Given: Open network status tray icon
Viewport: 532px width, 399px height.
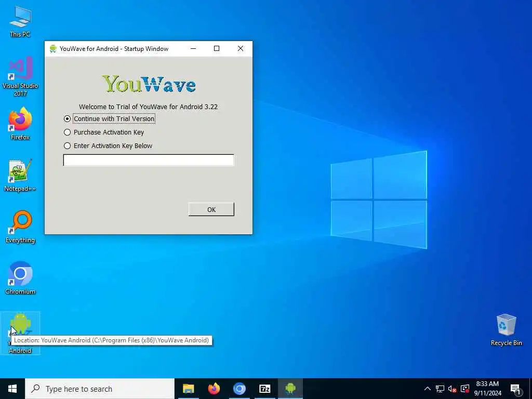Looking at the screenshot, I should (x=440, y=389).
